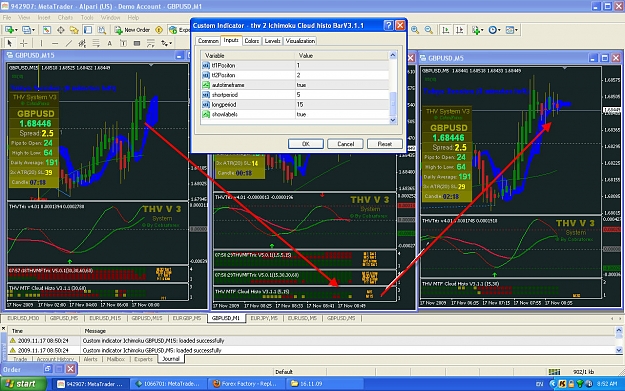The width and height of the screenshot is (625, 391).
Task: Select the Trendline drawing tool
Action: 69,43
